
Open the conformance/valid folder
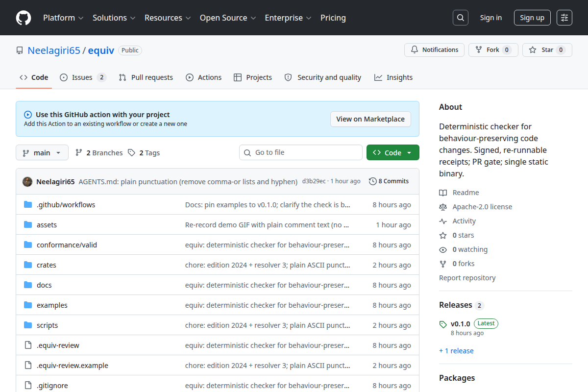point(67,245)
